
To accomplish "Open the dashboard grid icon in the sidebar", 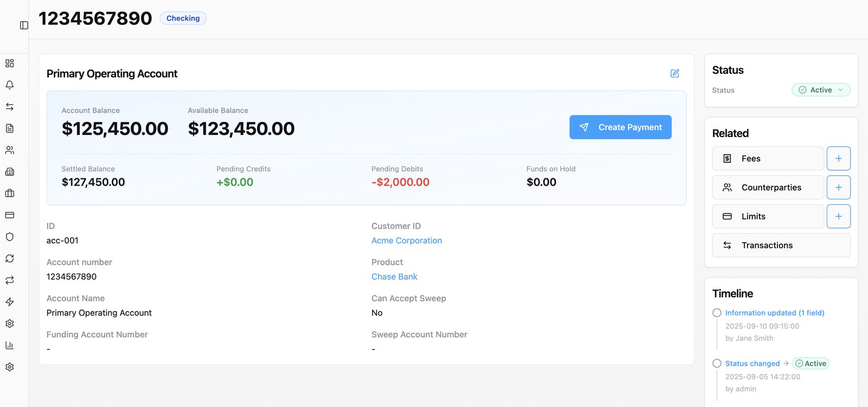I will (x=10, y=63).
